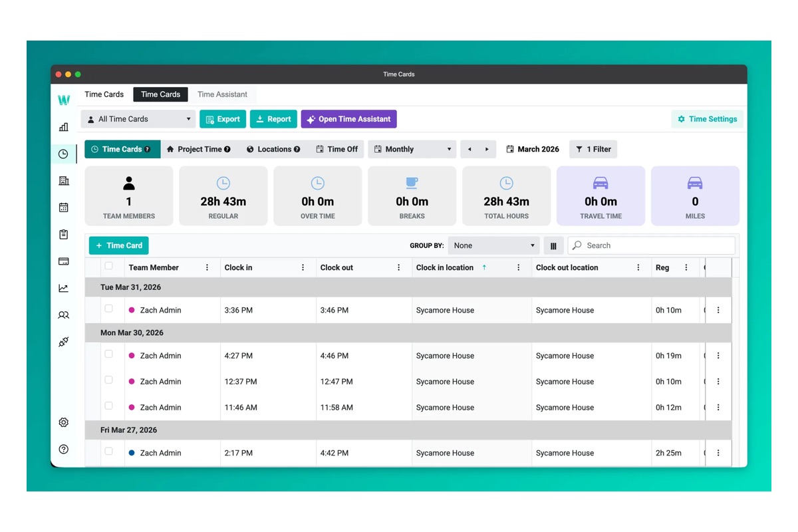
Task: Open row menu for 2:17 PM entry
Action: click(x=718, y=453)
